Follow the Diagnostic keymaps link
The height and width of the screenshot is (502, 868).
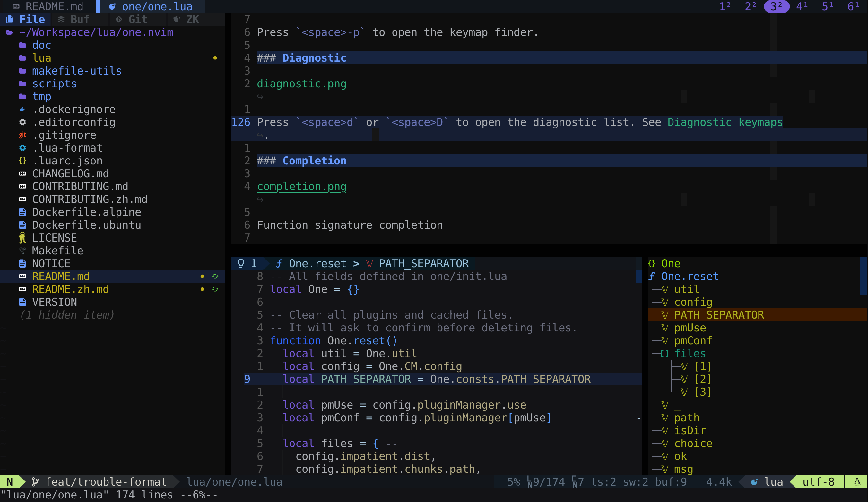(x=725, y=122)
